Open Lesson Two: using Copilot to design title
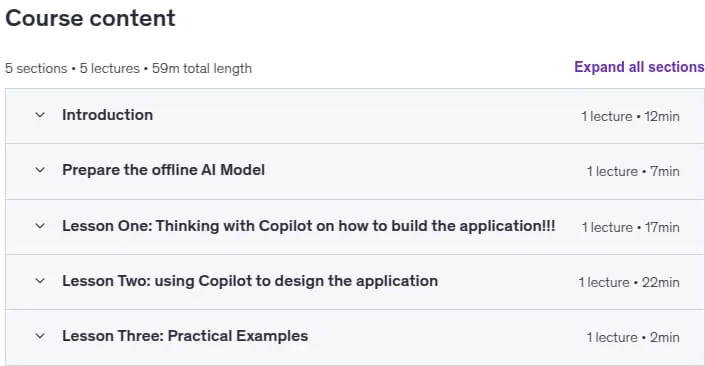Image resolution: width=705 pixels, height=366 pixels. click(x=250, y=281)
